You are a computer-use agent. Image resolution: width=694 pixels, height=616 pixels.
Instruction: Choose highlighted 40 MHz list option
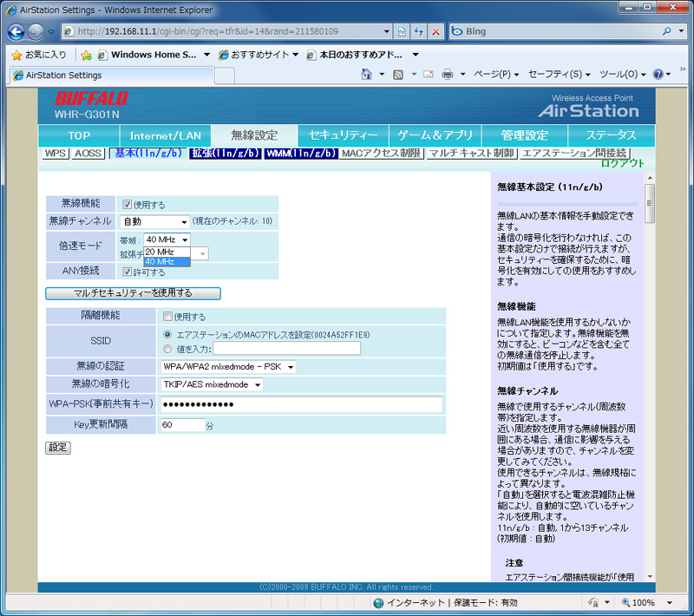pos(167,261)
